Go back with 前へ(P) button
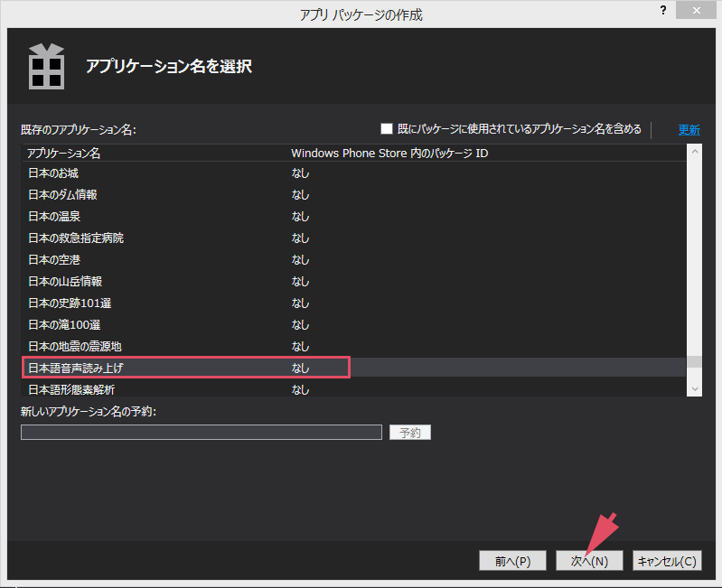 (x=512, y=560)
